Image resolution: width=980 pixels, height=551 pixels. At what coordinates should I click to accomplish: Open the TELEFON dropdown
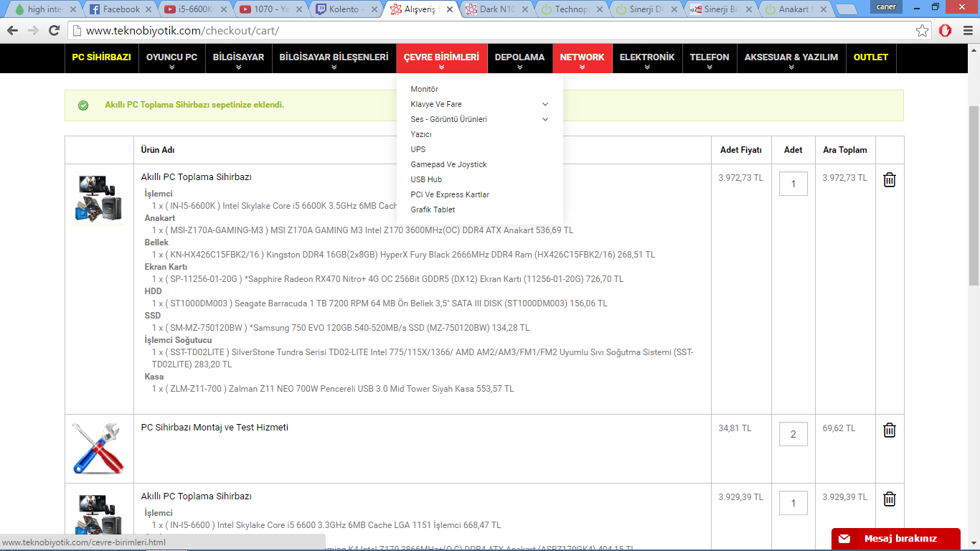(710, 58)
